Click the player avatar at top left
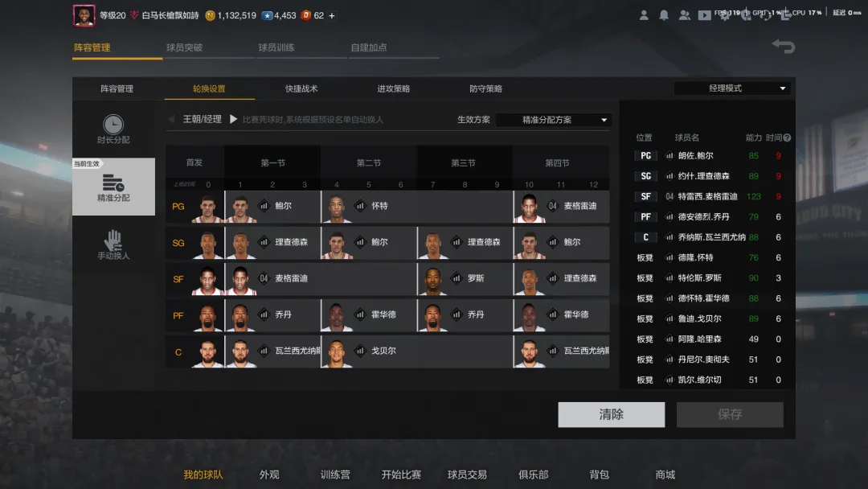This screenshot has width=868, height=489. pos(84,15)
